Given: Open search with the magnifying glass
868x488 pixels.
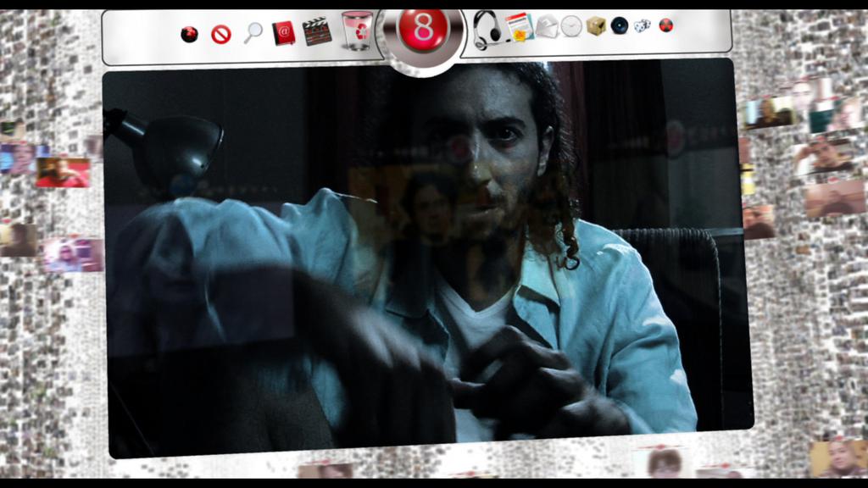Looking at the screenshot, I should [x=253, y=33].
